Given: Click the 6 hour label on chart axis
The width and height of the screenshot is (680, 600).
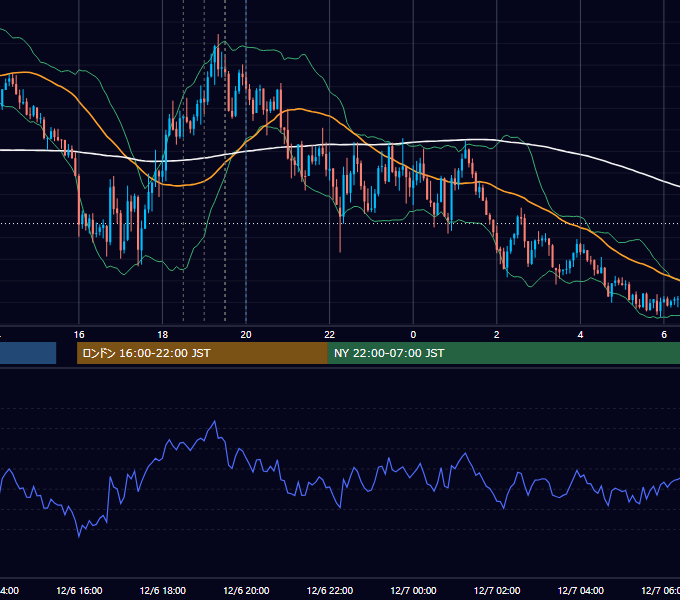Looking at the screenshot, I should pyautogui.click(x=664, y=335).
